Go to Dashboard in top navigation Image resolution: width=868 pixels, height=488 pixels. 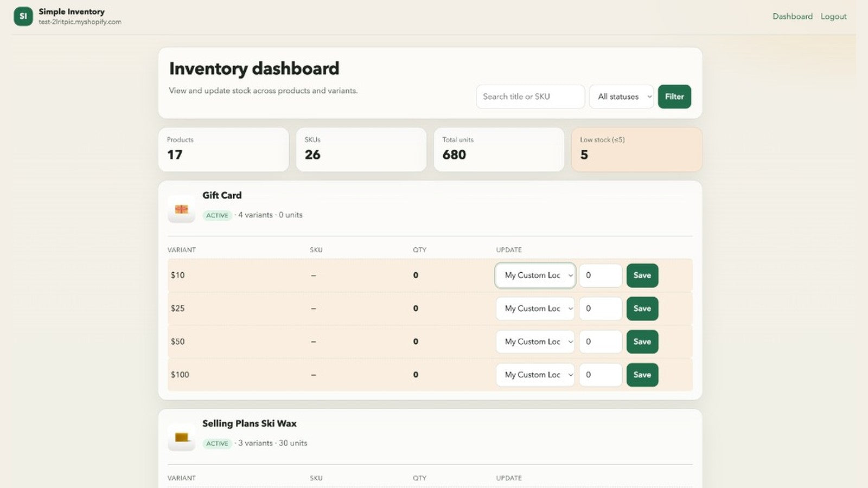[793, 16]
